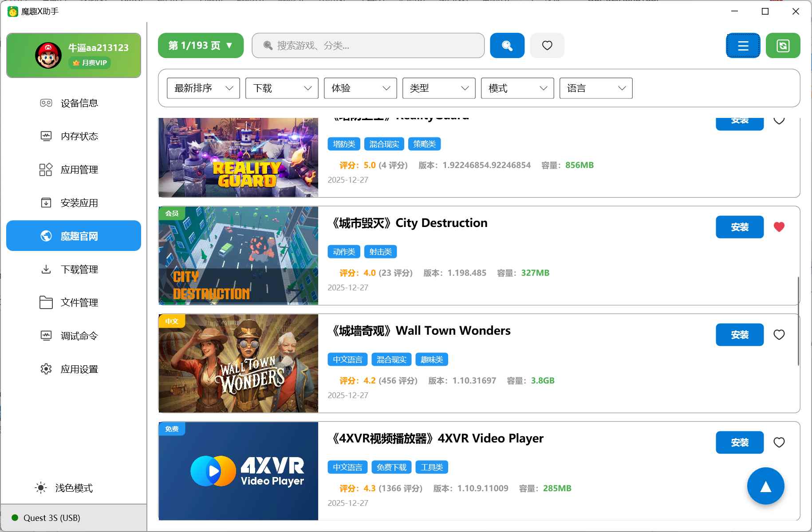Open the 调试命令 debug commands icon
Image resolution: width=812 pixels, height=532 pixels.
46,336
